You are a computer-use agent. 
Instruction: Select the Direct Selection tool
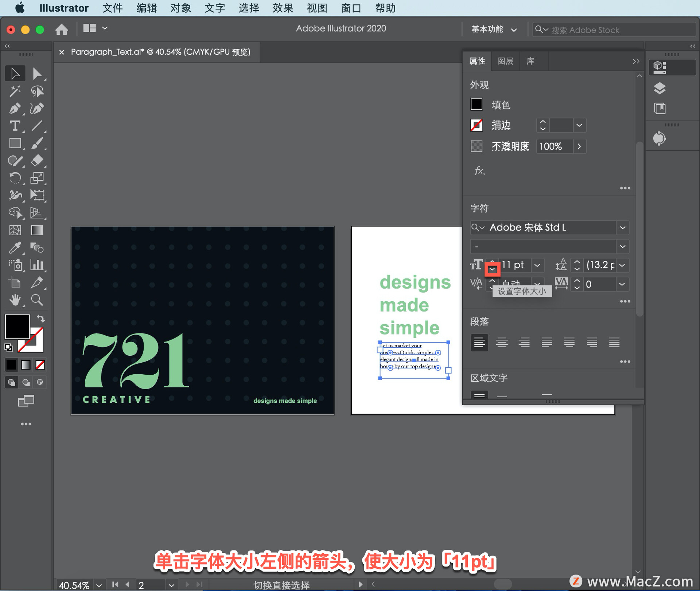tap(37, 74)
